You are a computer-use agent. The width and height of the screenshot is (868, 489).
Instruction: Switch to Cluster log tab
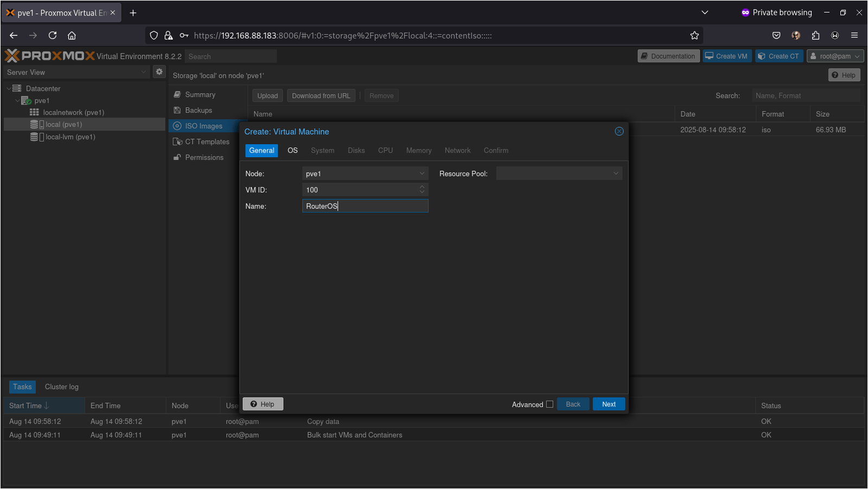62,387
